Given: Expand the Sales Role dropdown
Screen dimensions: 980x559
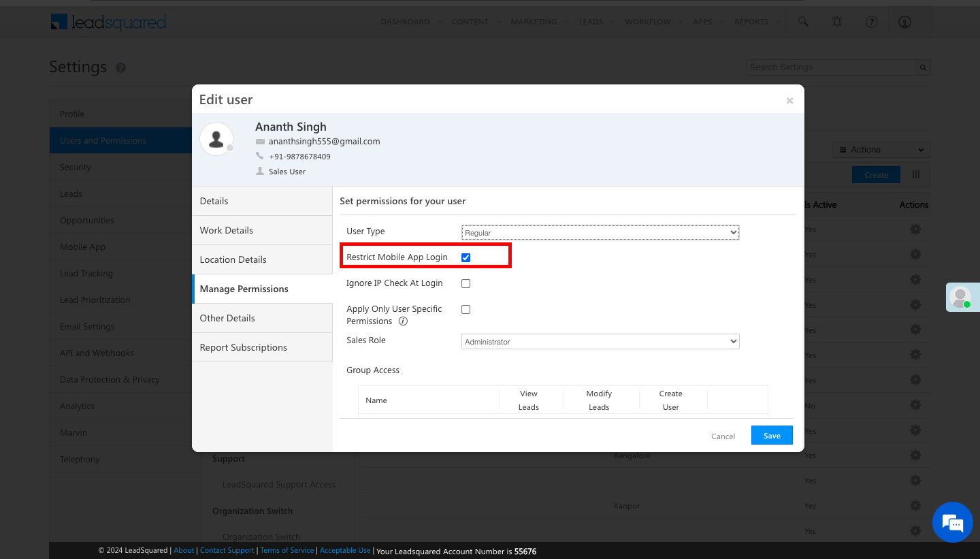Looking at the screenshot, I should click(600, 342).
